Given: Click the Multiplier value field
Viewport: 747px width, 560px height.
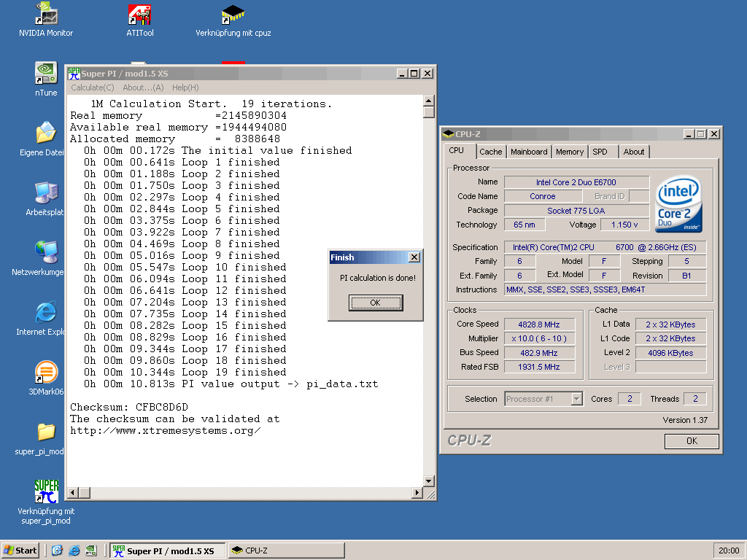Looking at the screenshot, I should coord(539,338).
